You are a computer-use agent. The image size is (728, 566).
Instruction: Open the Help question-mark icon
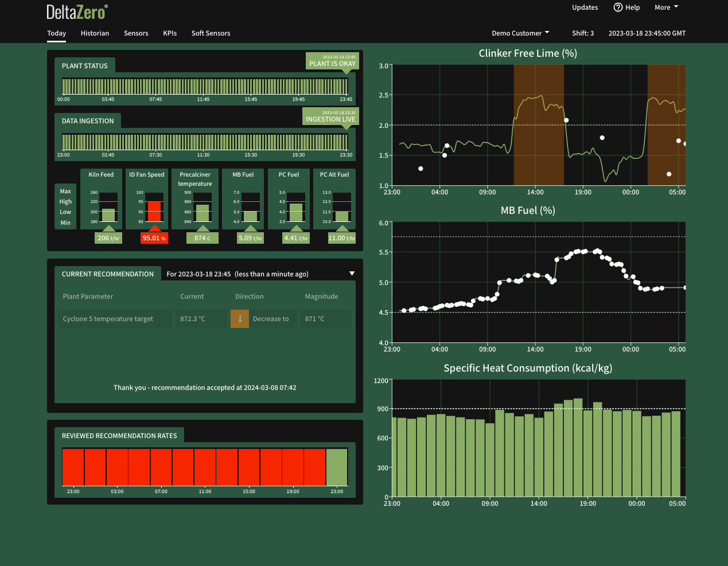point(618,7)
